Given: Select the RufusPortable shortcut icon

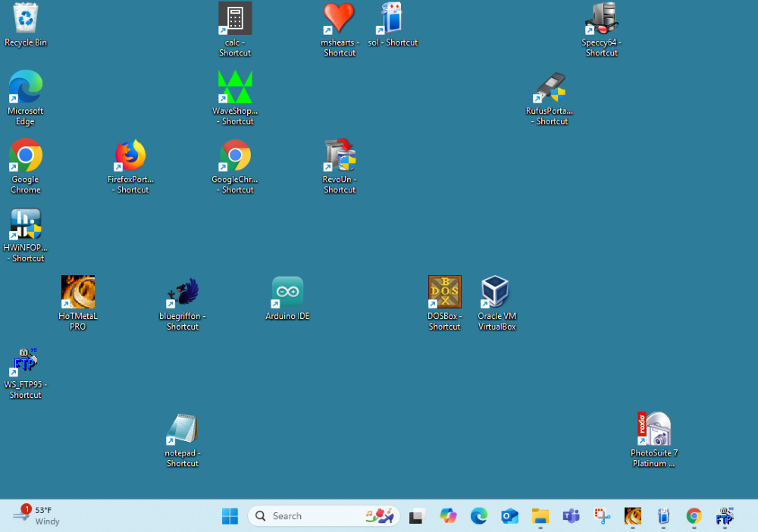Looking at the screenshot, I should [x=550, y=87].
